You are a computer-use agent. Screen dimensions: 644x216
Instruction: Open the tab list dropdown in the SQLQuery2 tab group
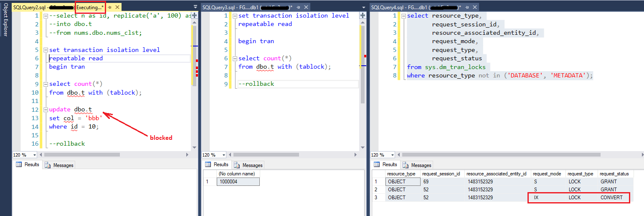click(195, 7)
